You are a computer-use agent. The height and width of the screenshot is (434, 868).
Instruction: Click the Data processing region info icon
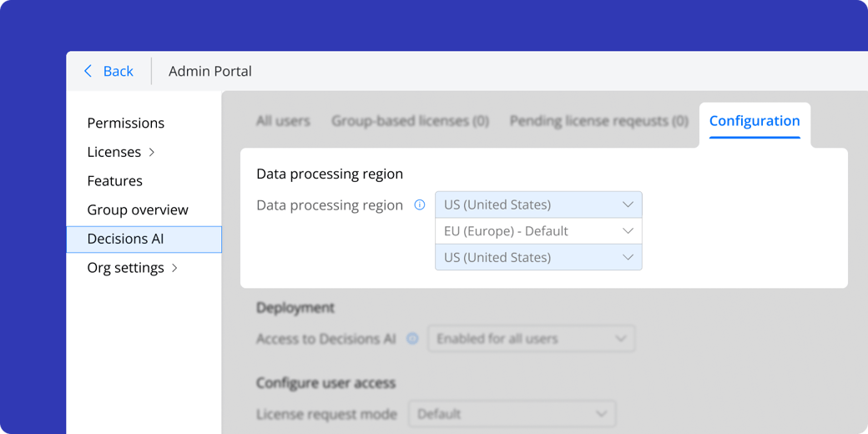click(420, 205)
